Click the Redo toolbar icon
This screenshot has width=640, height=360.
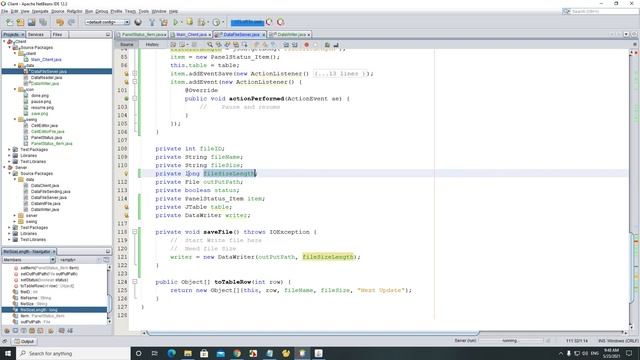(71, 22)
